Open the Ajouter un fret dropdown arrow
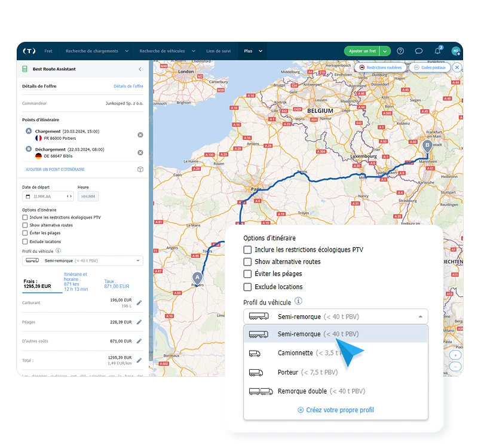The width and height of the screenshot is (478, 448). pos(385,51)
